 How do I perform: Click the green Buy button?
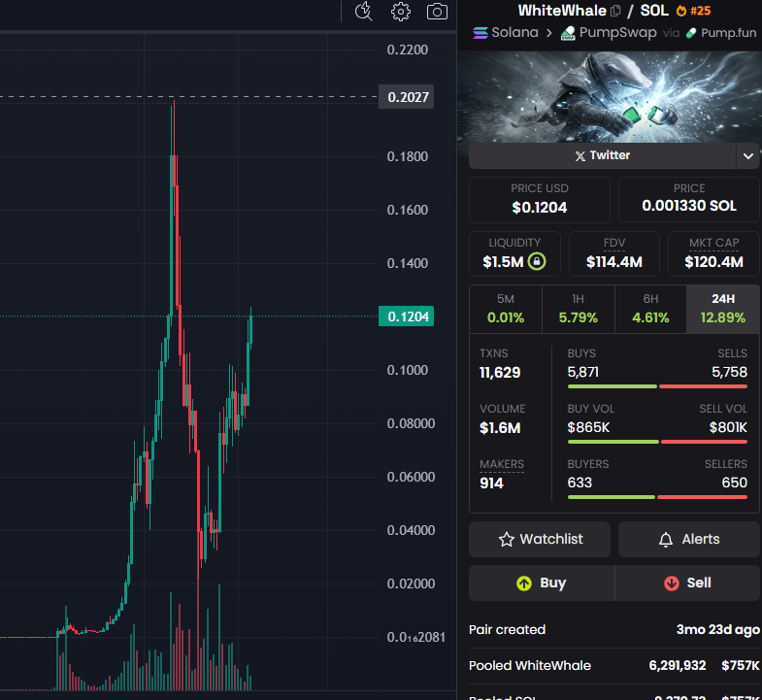(542, 583)
